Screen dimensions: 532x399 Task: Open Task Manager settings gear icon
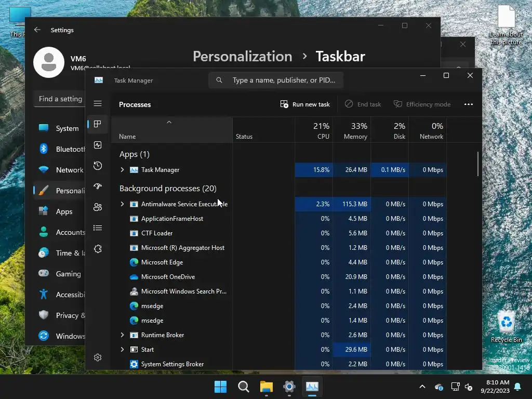98,357
